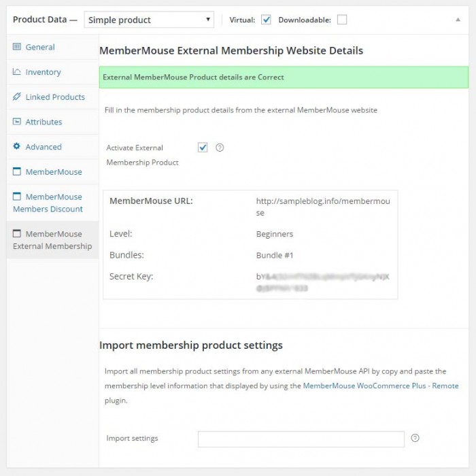
Task: Click the Inventory chart icon
Action: (17, 72)
